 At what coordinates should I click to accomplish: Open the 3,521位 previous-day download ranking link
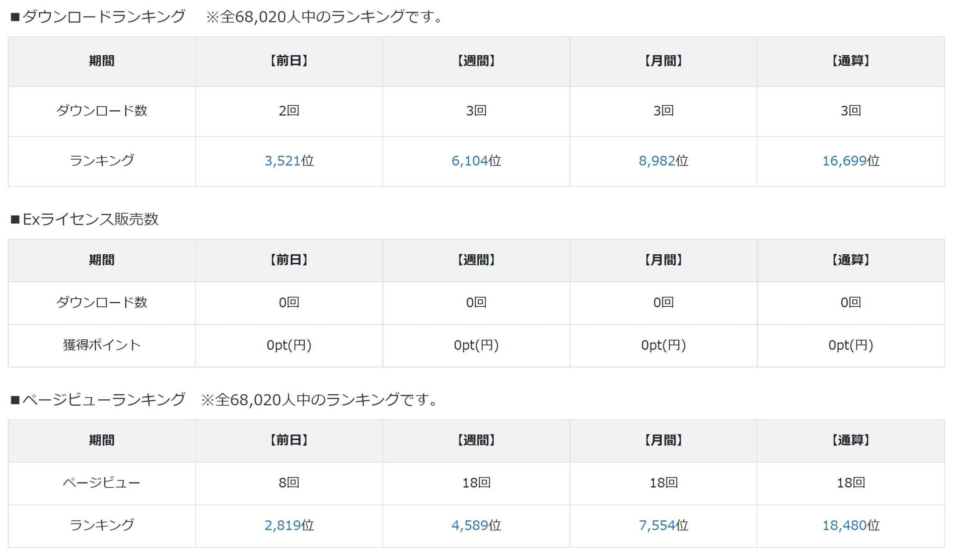coord(282,161)
